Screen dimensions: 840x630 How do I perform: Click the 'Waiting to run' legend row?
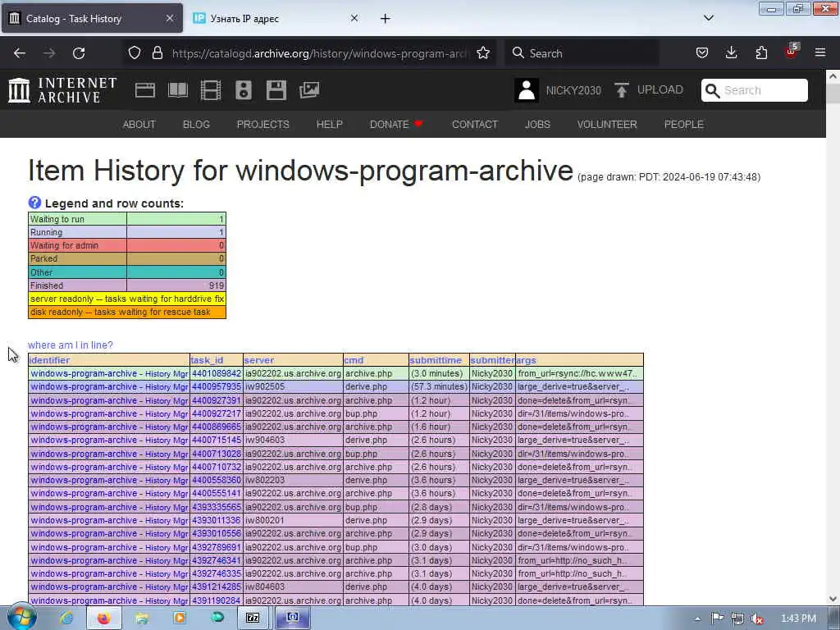coord(127,219)
